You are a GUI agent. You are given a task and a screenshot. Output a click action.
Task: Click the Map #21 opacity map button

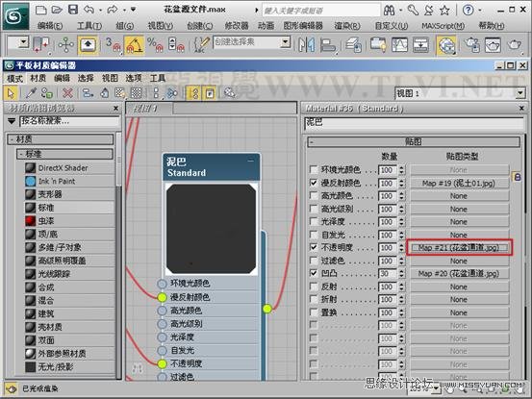coord(459,247)
